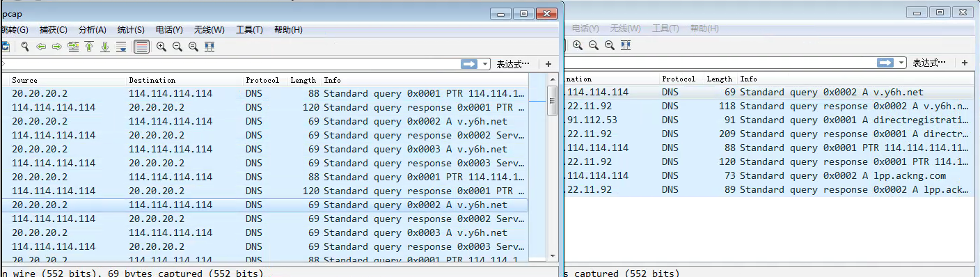Zoom in text in the pcap window
Viewport: 980px width, 277px height.
161,47
